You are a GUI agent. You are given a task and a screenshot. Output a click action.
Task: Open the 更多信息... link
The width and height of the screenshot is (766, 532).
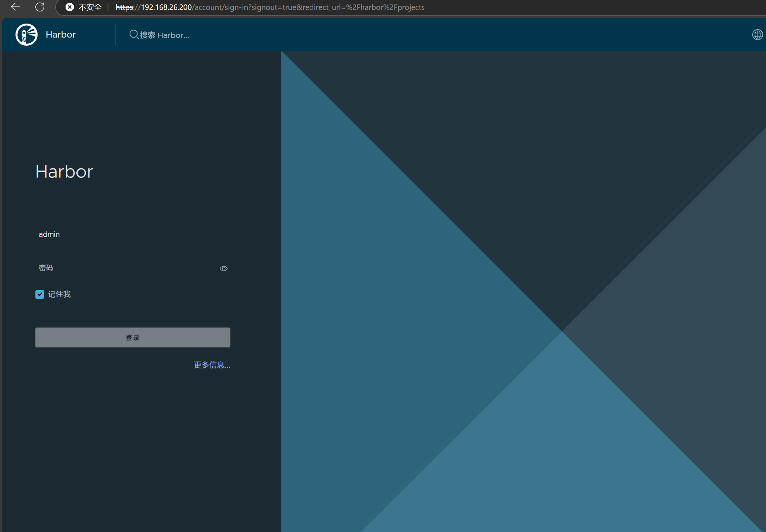point(212,365)
